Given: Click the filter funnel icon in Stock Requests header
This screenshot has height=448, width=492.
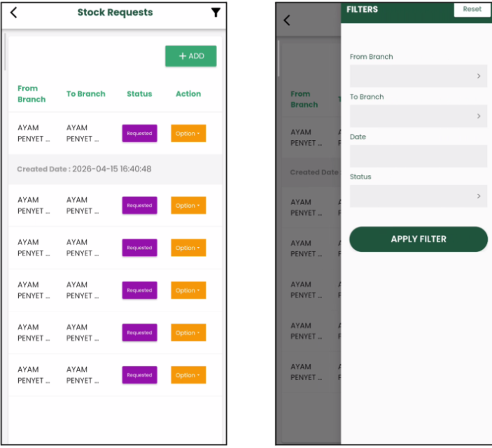Looking at the screenshot, I should (216, 13).
